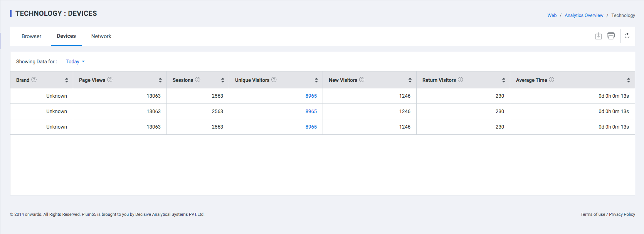Click Unknown brand in first row

tap(57, 96)
